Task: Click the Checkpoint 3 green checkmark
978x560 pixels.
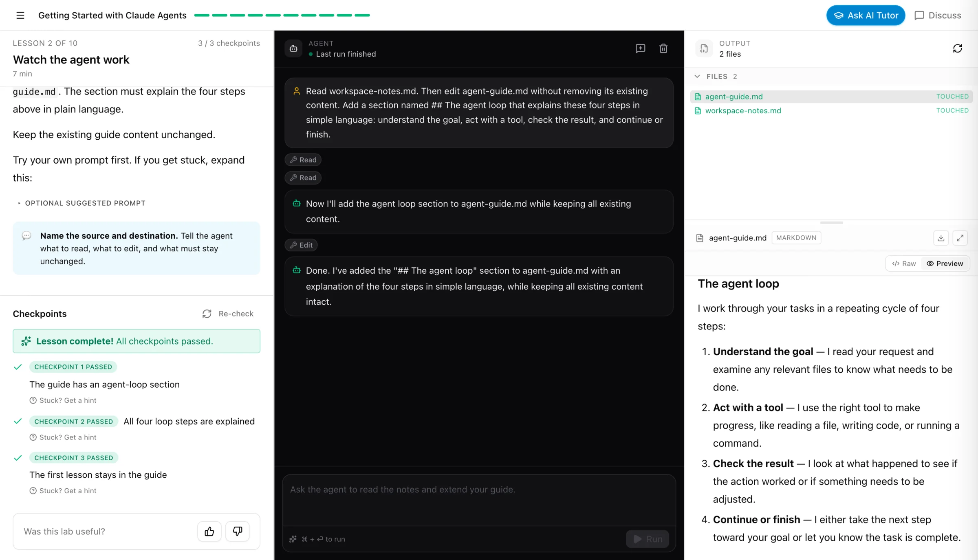Action: [x=18, y=457]
